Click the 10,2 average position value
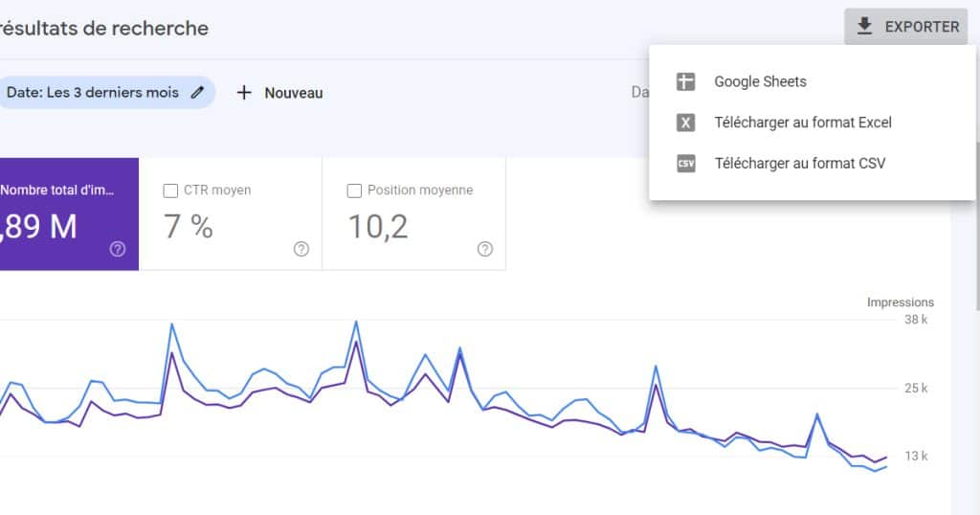Screen dimensions: 980x515 click(x=377, y=226)
